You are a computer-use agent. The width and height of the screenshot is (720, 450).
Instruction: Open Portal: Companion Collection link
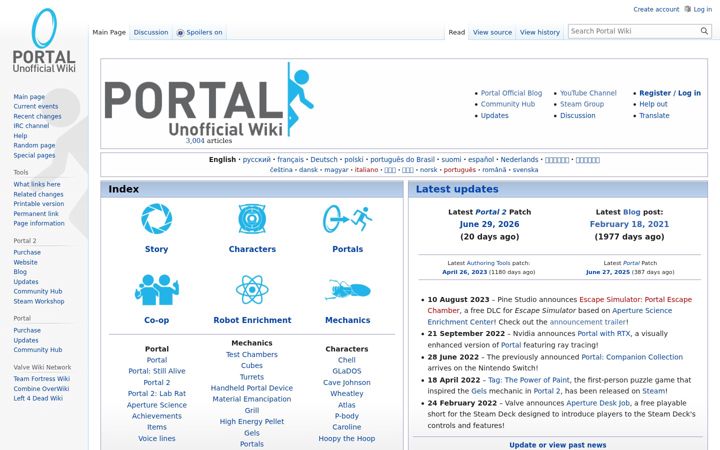[x=632, y=357]
